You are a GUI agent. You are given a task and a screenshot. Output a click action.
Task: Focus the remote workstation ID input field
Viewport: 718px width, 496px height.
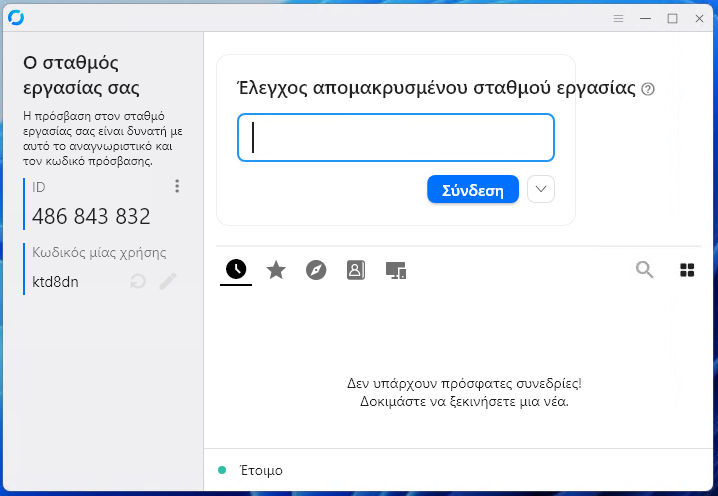396,137
